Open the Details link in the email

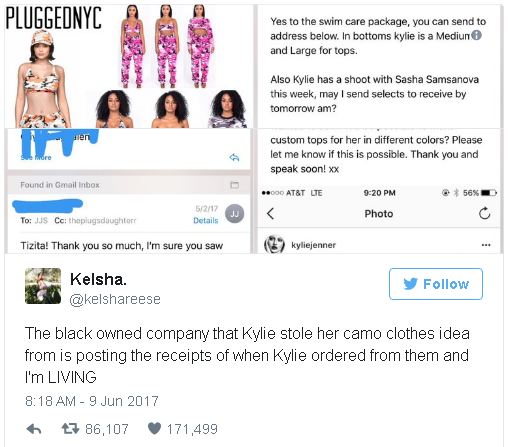click(x=206, y=220)
